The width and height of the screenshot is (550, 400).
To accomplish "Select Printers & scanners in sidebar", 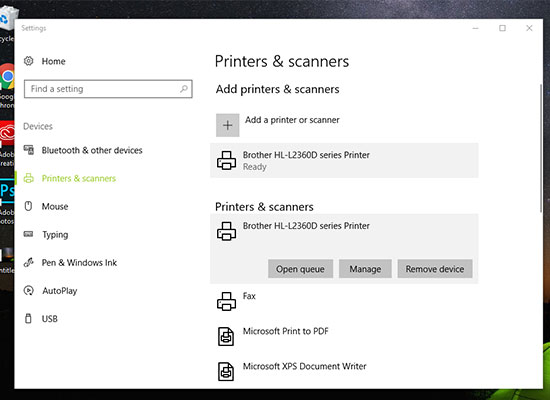I will click(x=79, y=178).
